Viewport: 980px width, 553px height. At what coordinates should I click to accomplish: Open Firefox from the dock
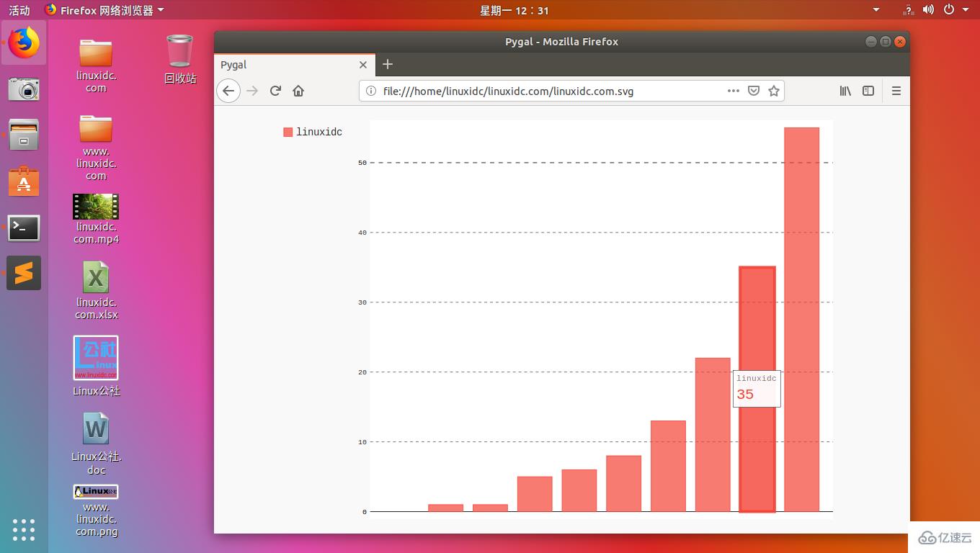24,42
